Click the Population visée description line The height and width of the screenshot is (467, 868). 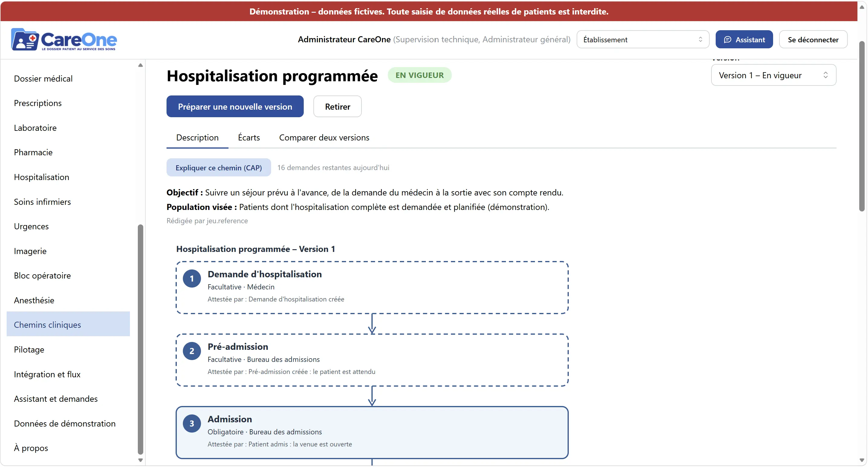click(x=358, y=207)
